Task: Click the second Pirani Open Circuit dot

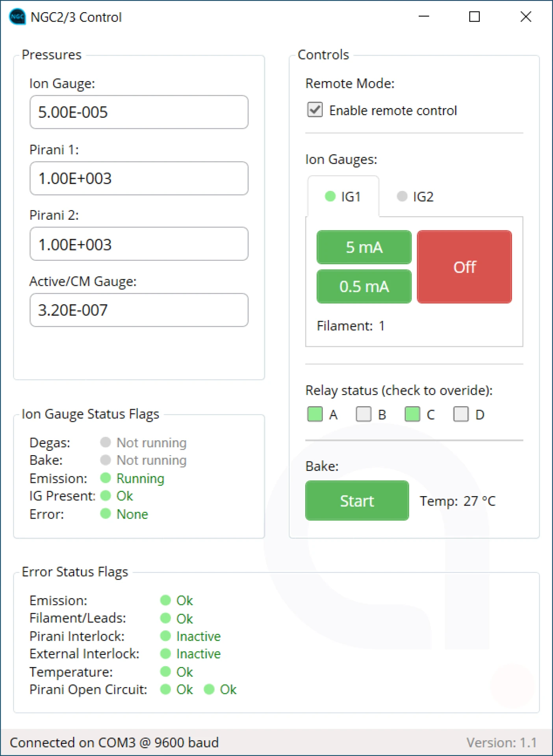Action: pyautogui.click(x=209, y=689)
